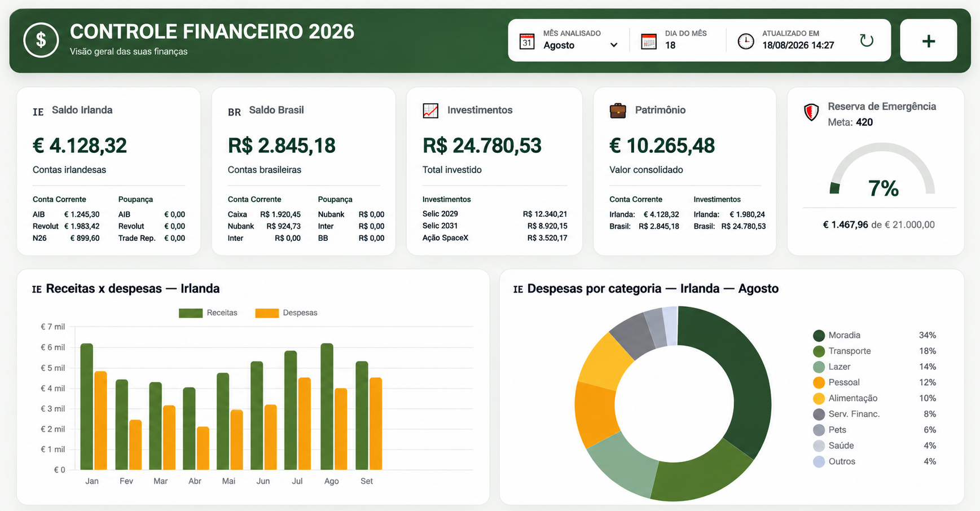The image size is (980, 511).
Task: Click the IE label on Despesas por categoria
Action: click(518, 289)
